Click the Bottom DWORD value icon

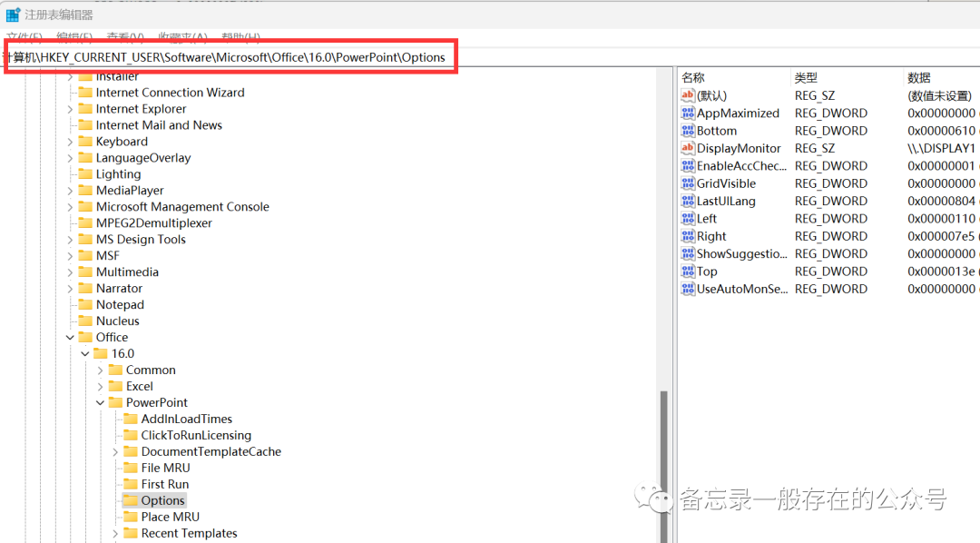tap(688, 130)
